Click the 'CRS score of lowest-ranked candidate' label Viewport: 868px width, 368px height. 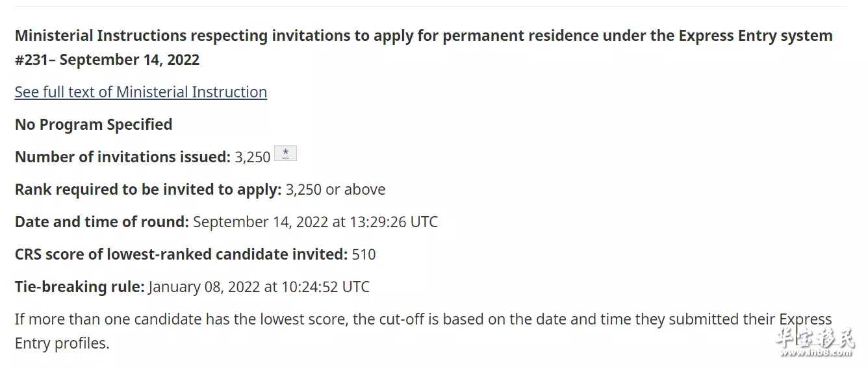click(x=181, y=254)
